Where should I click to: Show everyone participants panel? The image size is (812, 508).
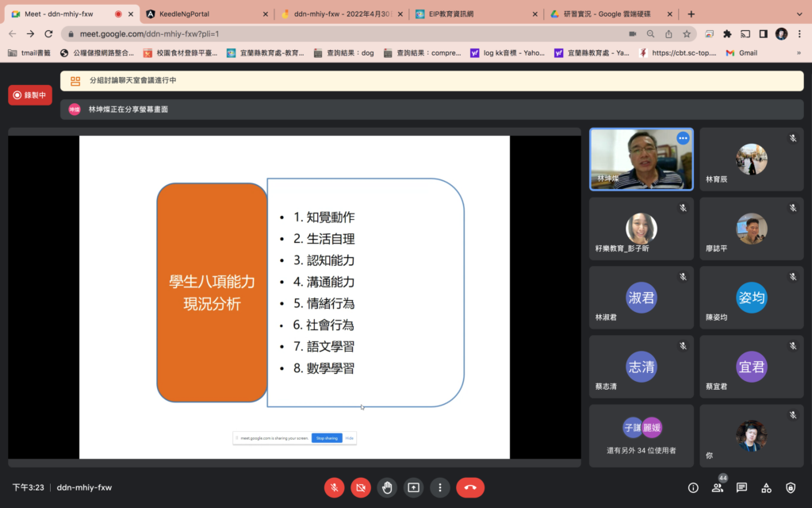point(717,487)
